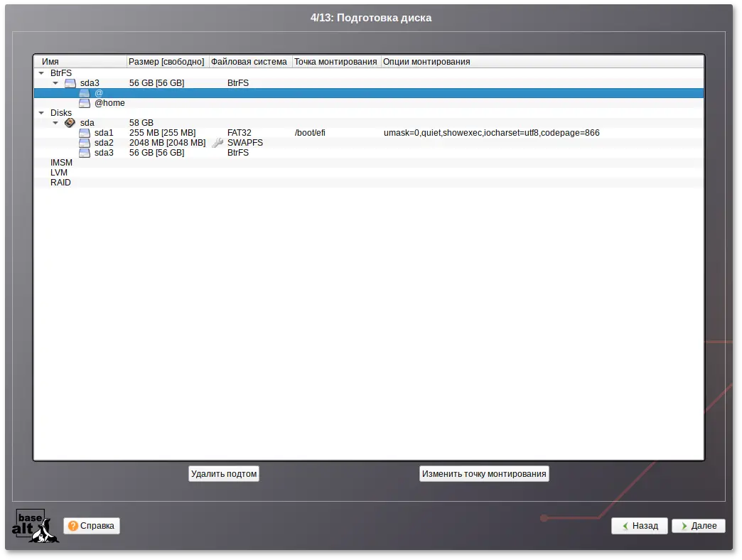Click the FAT32 filesystem cell
742x560 pixels.
coord(240,133)
